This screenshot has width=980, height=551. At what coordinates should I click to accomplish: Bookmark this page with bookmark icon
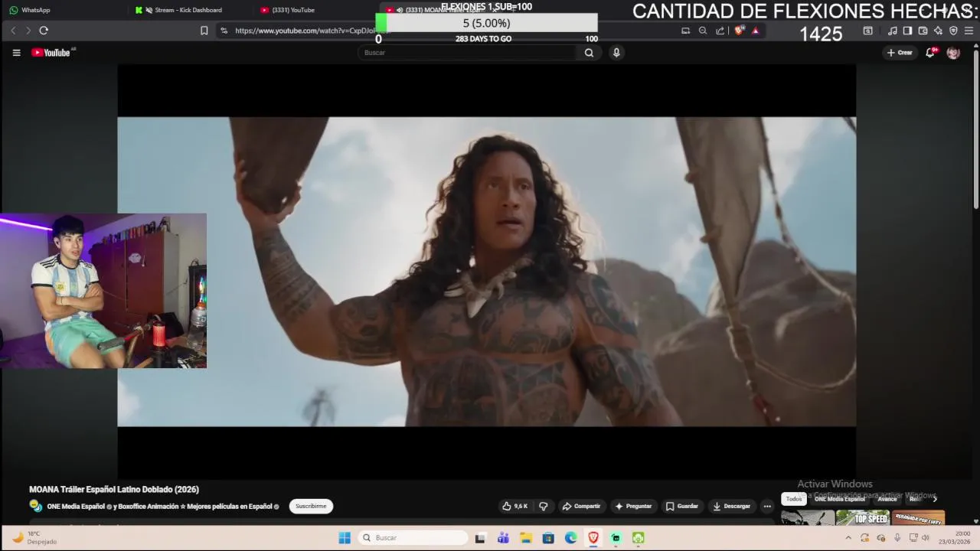click(x=204, y=31)
